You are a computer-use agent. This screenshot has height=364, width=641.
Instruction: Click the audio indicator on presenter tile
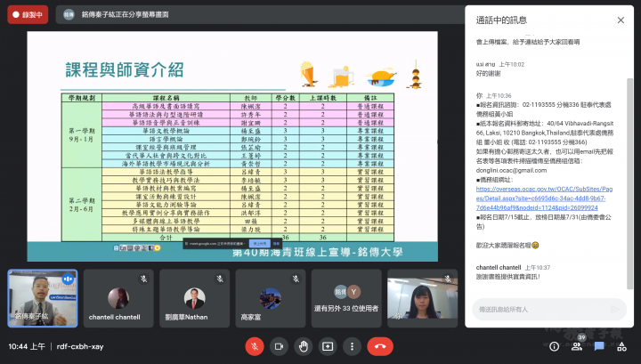(x=68, y=279)
